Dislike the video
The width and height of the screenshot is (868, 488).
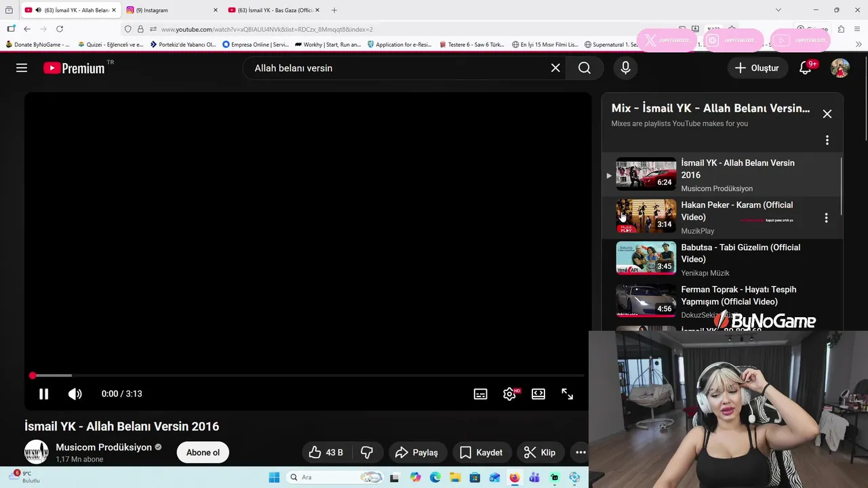(x=367, y=452)
